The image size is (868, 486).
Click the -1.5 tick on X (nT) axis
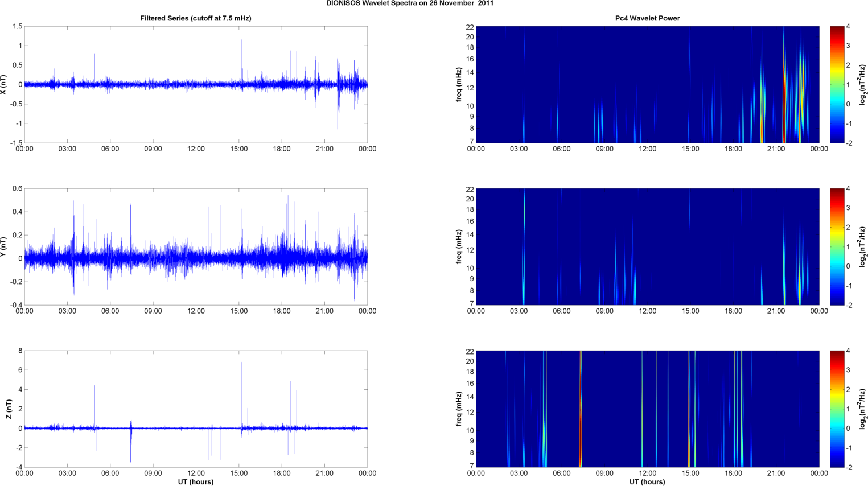coord(16,143)
